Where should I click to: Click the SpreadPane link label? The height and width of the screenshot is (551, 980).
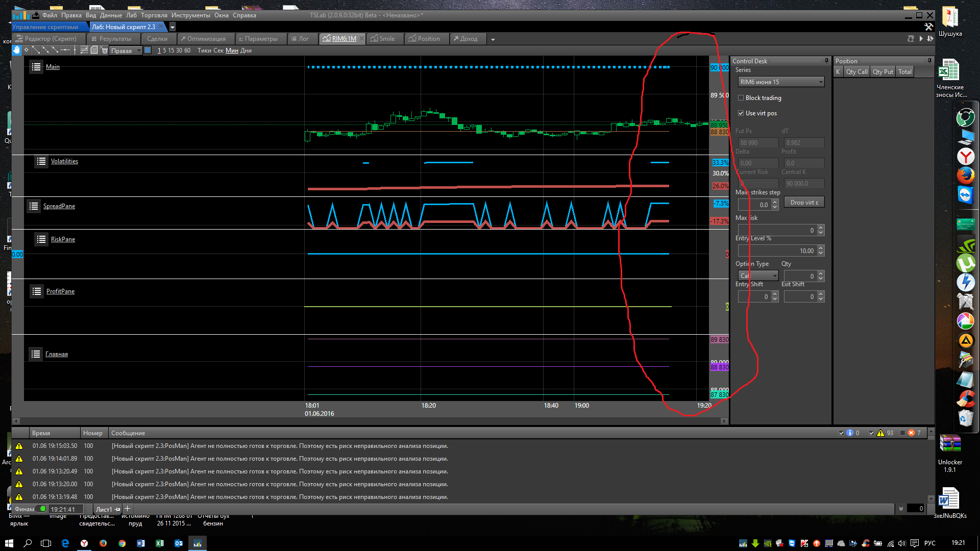pos(59,206)
